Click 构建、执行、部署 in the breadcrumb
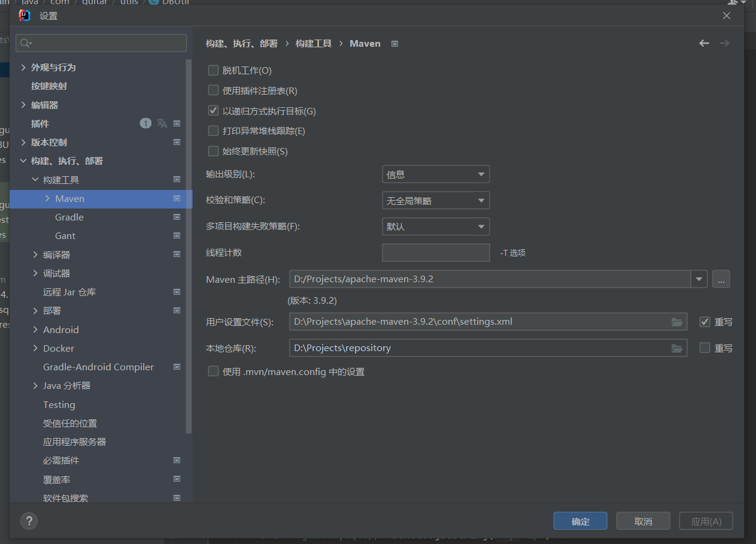The height and width of the screenshot is (544, 756). (242, 44)
